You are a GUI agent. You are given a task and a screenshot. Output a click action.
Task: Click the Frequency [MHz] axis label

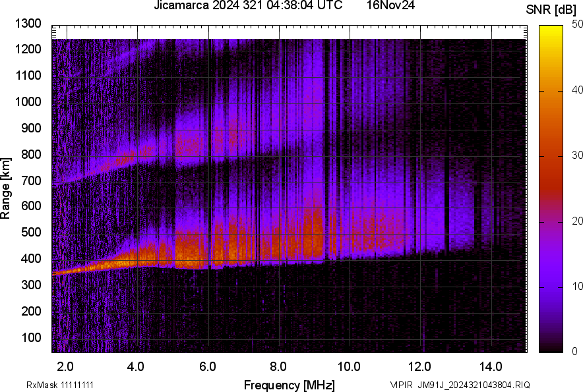[290, 385]
